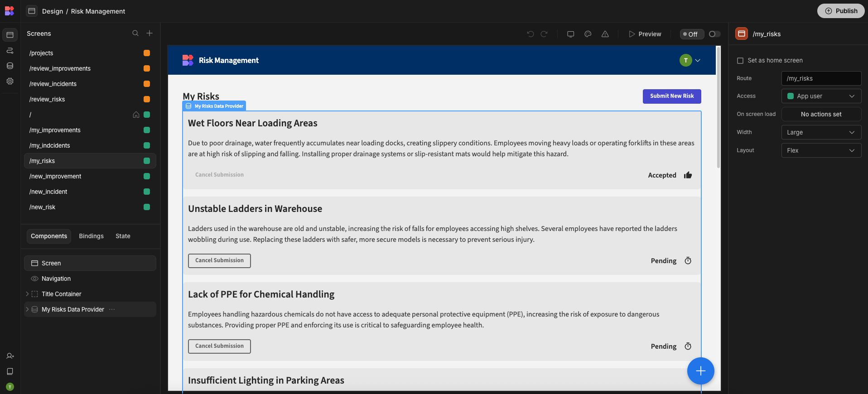Click the preview canvas vertical scrollbar
868x394 pixels.
[x=719, y=107]
